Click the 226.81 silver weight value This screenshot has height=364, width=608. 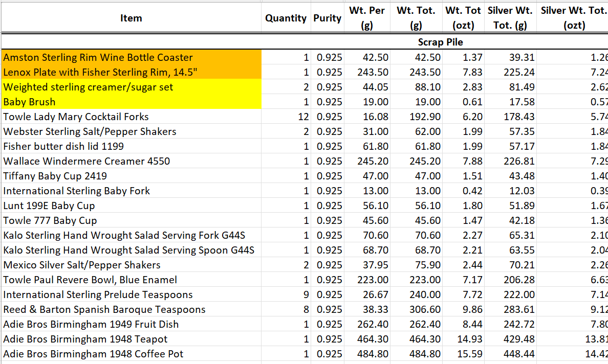point(519,161)
